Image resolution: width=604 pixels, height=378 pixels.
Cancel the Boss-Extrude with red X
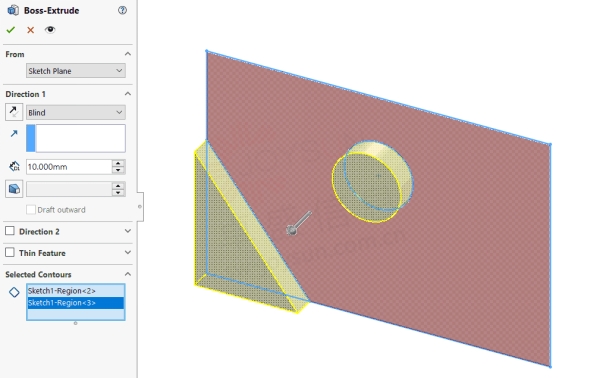[30, 30]
